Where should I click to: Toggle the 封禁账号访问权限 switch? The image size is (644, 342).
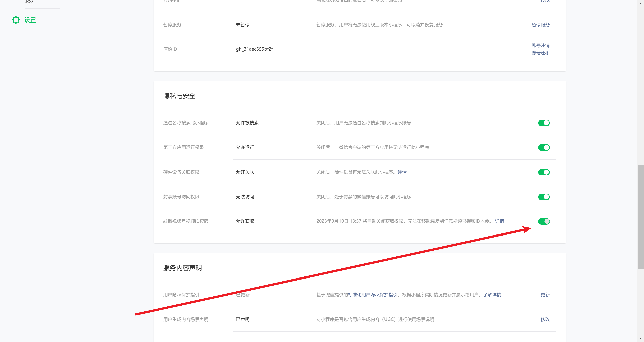point(544,197)
